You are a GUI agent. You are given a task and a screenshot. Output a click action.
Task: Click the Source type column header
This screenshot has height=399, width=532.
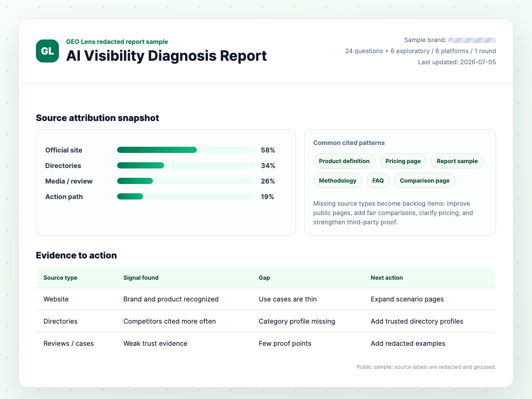click(60, 278)
